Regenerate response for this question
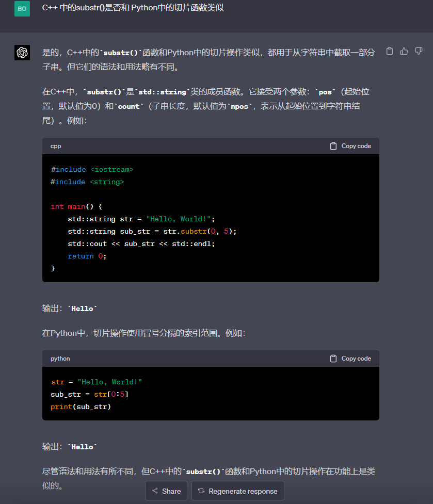Screen dimensions: 433x504 [x=238, y=491]
